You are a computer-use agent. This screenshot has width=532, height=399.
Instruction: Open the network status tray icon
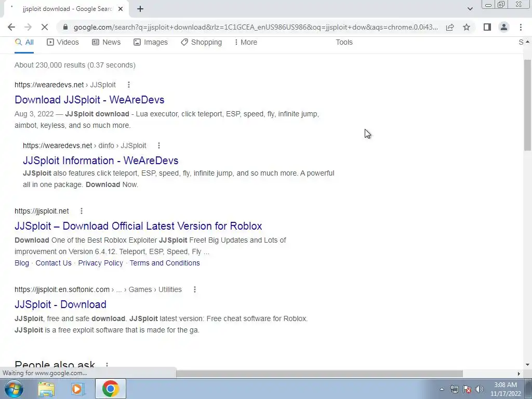[454, 389]
